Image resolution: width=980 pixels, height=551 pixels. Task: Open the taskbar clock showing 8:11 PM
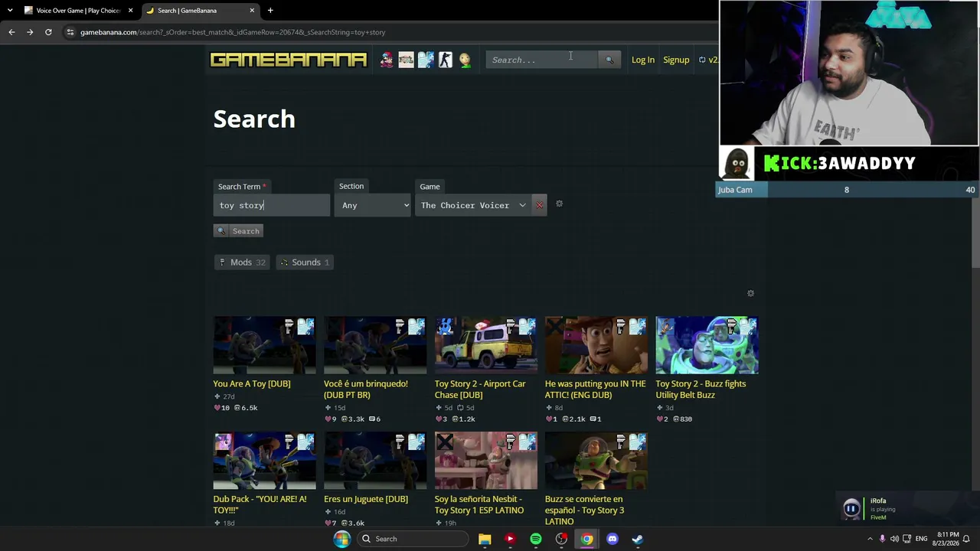pos(947,539)
